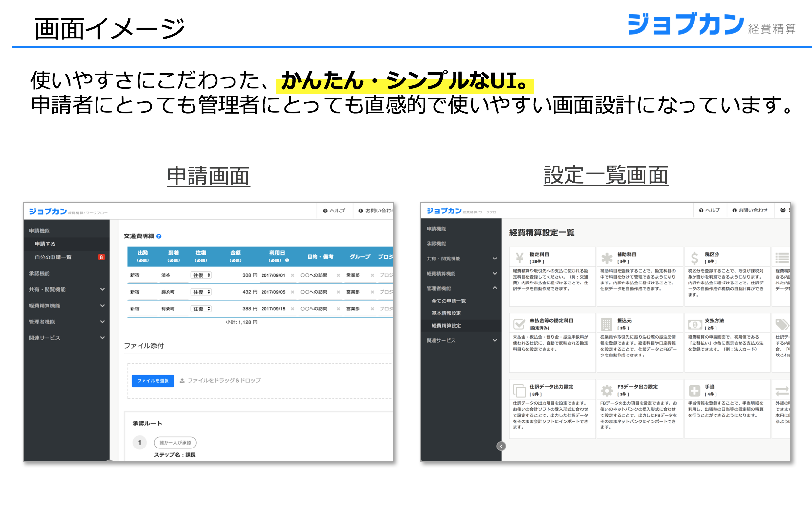Open the 往復 selector on the 渋谷 row
The height and width of the screenshot is (519, 812).
point(201,275)
